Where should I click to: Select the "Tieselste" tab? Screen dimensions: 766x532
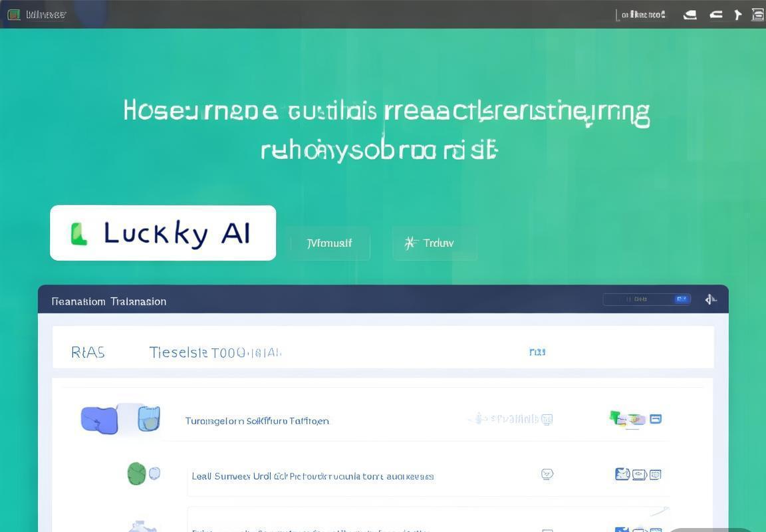[x=178, y=352]
